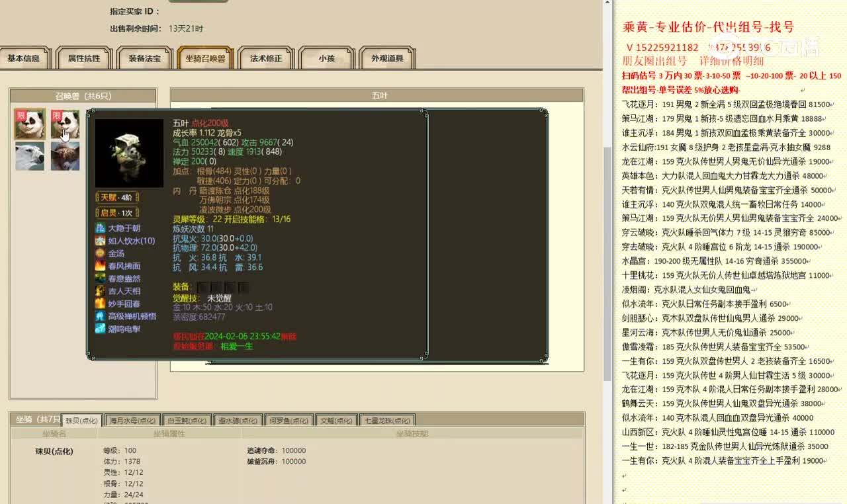The height and width of the screenshot is (504, 847).
Task: Click the 高级禅机顿悟 skill icon
Action: pos(100,316)
